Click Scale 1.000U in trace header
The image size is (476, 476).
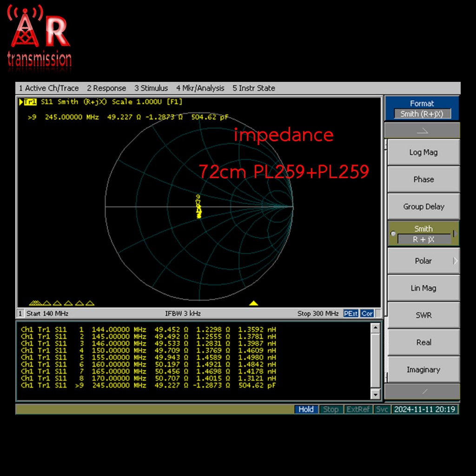point(137,102)
